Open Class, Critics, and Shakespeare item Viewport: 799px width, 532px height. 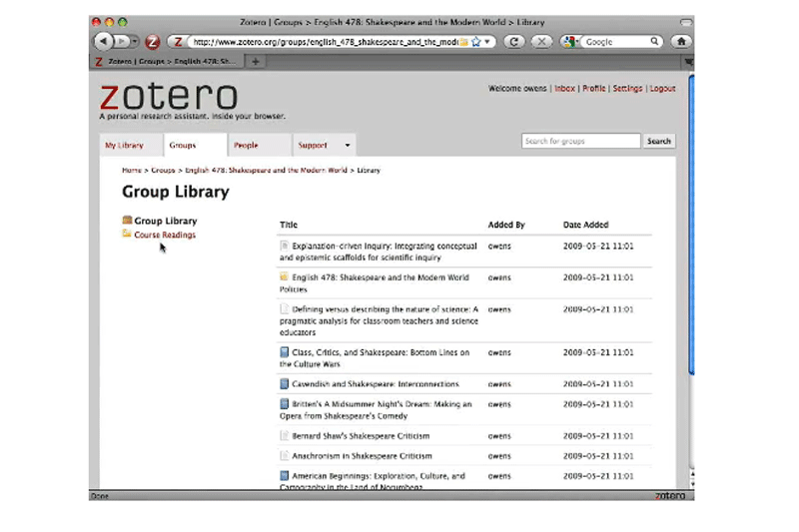coord(375,358)
